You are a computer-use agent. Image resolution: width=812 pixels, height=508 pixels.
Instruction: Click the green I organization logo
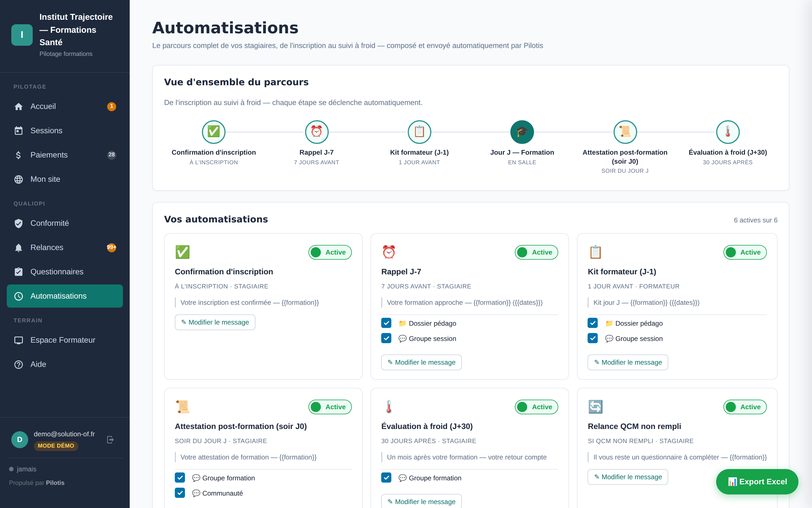22,35
